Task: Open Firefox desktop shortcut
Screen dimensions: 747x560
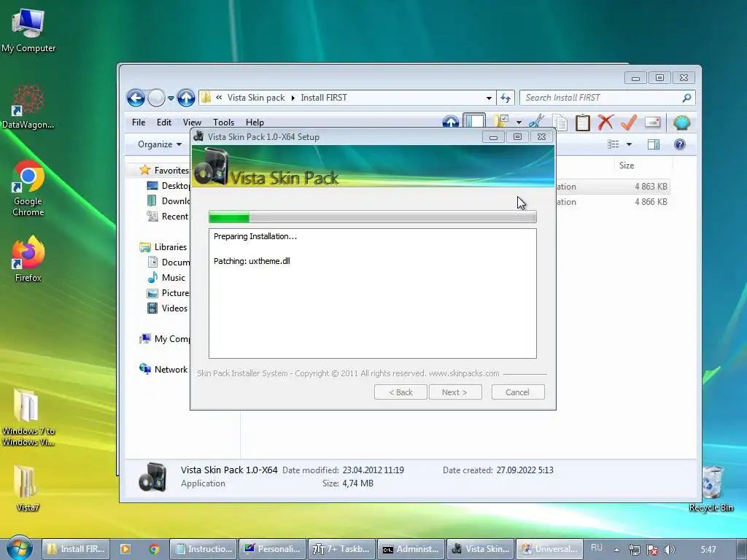Action: [28, 259]
